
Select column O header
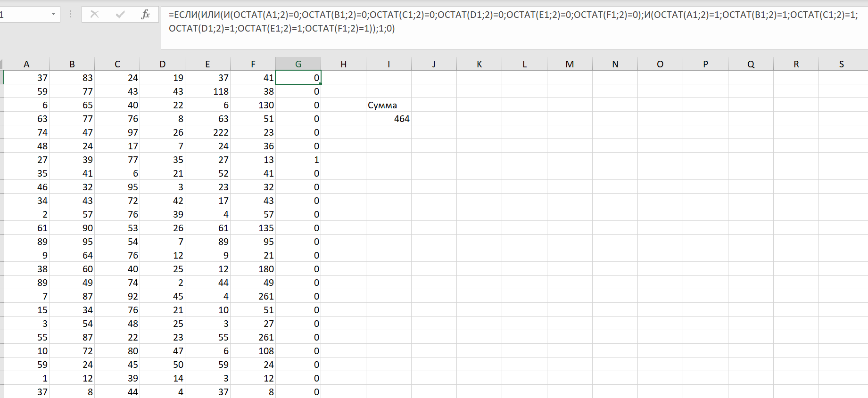click(x=660, y=64)
